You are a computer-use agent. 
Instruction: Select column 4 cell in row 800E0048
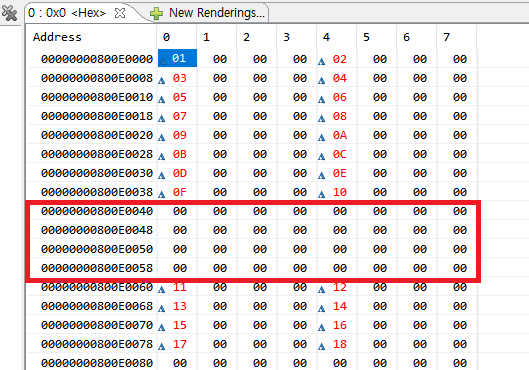coord(340,230)
